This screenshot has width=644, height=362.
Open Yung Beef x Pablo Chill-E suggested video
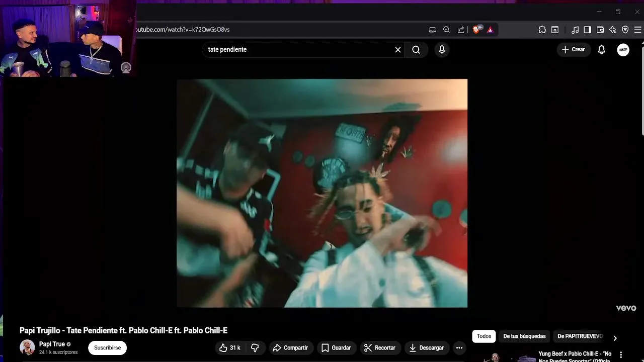[x=575, y=356]
